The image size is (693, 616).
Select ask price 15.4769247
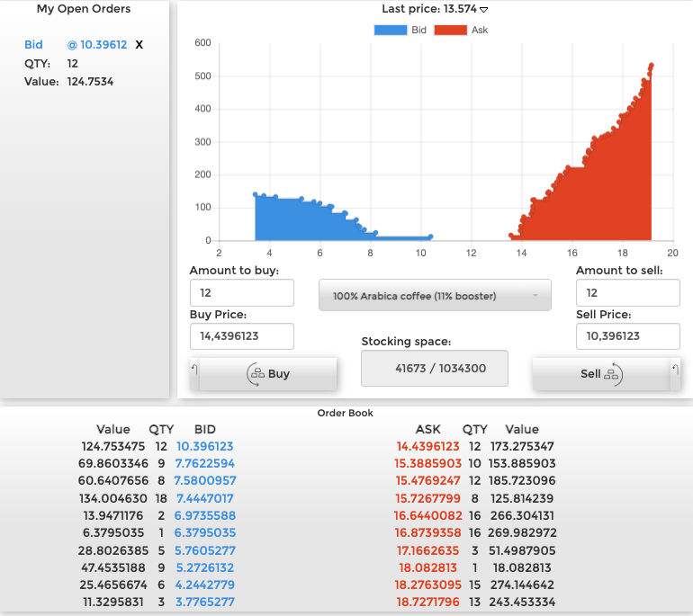coord(427,480)
